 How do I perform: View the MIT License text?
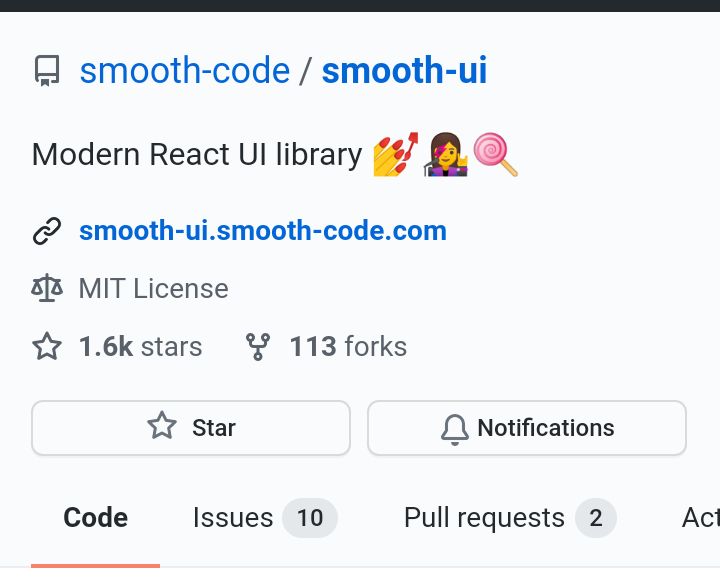(153, 288)
